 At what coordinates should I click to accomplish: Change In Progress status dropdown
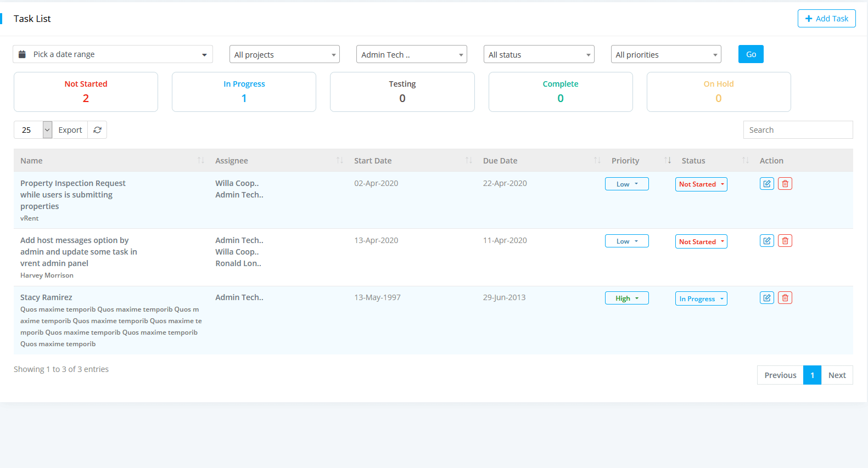701,298
